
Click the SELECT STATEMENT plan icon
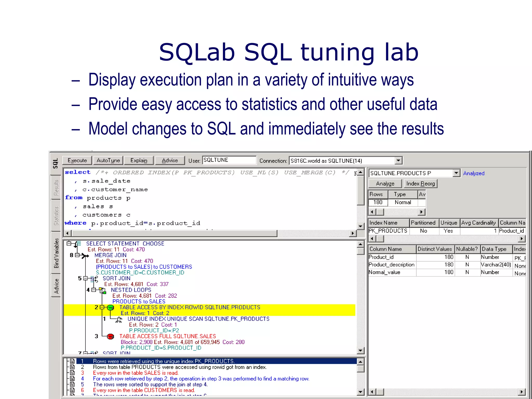coord(78,244)
